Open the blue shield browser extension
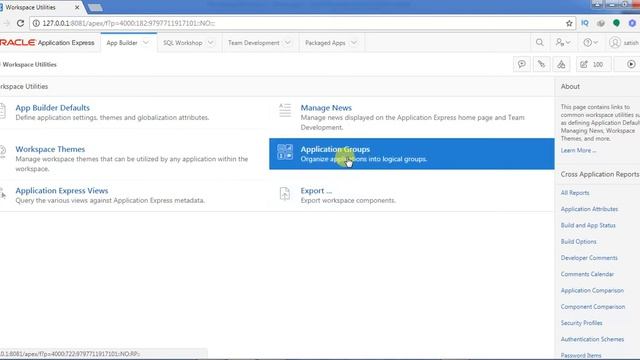This screenshot has height=360, width=640. point(632,23)
